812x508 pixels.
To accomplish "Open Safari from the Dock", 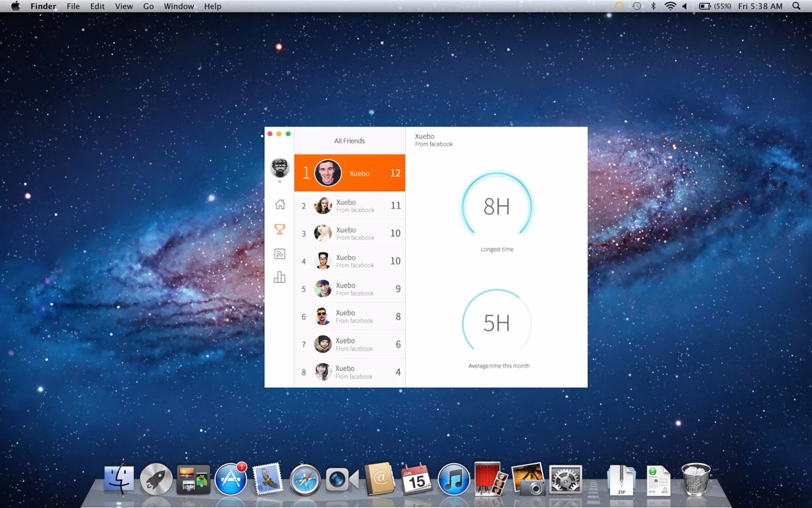I will (305, 480).
